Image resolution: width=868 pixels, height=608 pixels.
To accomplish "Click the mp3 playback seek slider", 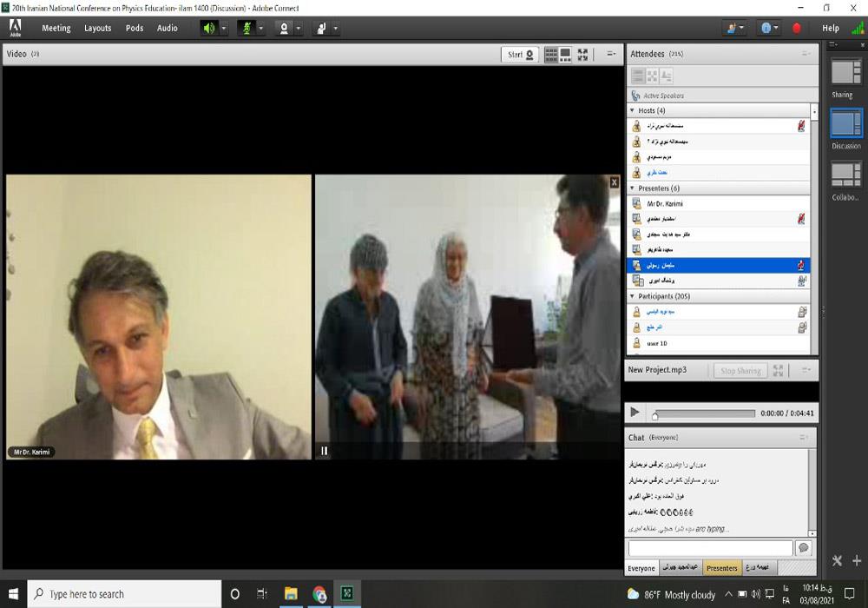I will point(703,413).
